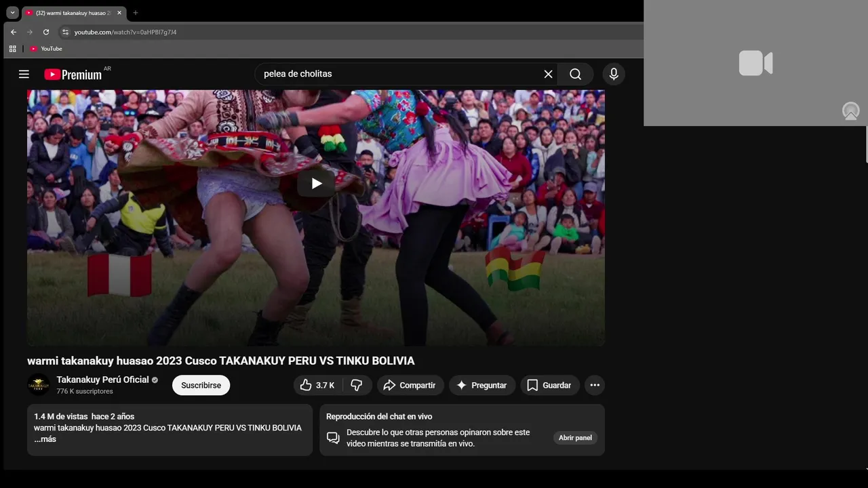Viewport: 868px width, 488px height.
Task: Click the camera icon in overlay panel
Action: [x=755, y=63]
